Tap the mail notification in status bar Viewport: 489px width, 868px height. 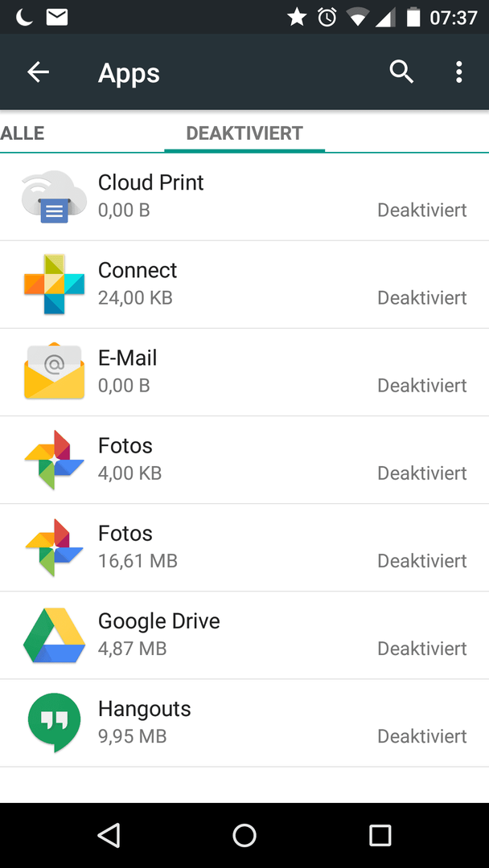(x=56, y=18)
